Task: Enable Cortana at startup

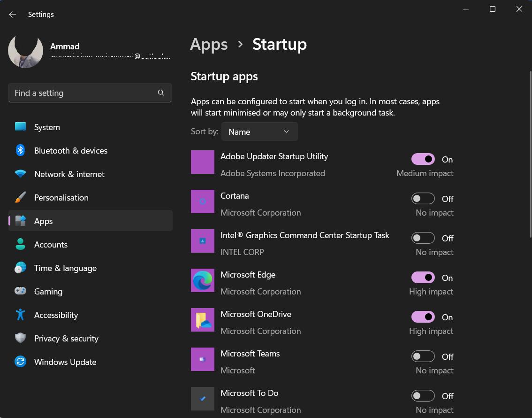Action: click(423, 198)
